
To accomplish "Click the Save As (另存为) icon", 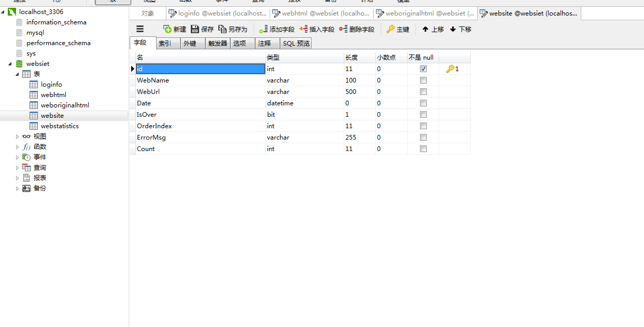I will pos(222,29).
